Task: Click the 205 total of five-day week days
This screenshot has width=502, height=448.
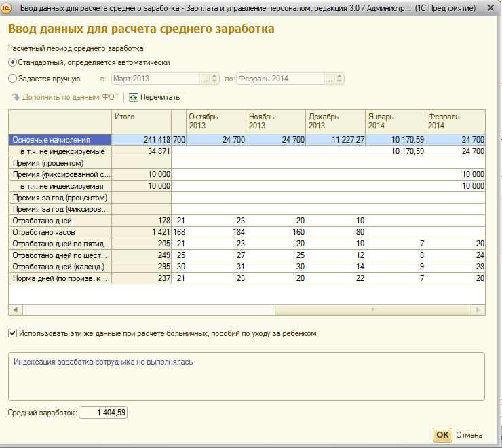Action: (x=141, y=244)
